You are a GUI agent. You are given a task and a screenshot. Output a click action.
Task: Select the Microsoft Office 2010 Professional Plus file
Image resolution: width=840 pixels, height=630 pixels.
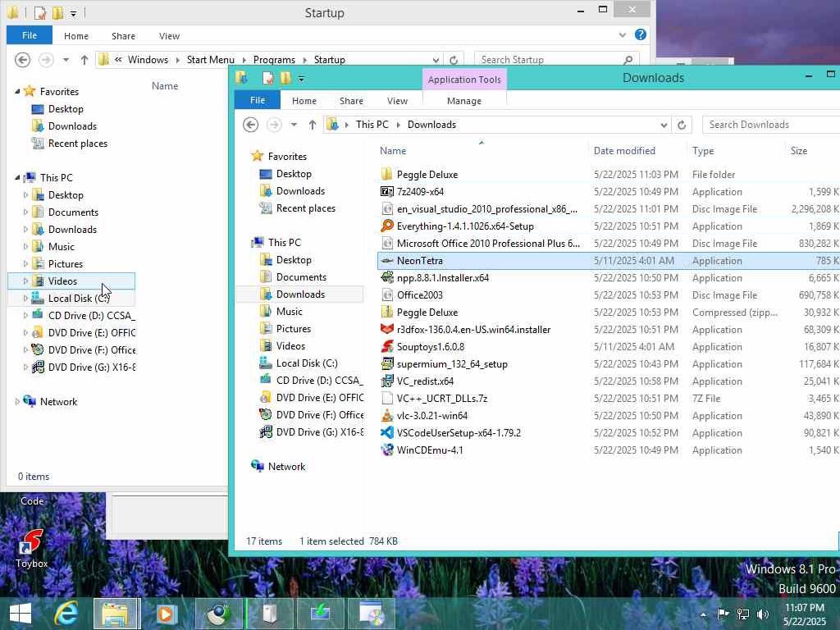pos(488,243)
